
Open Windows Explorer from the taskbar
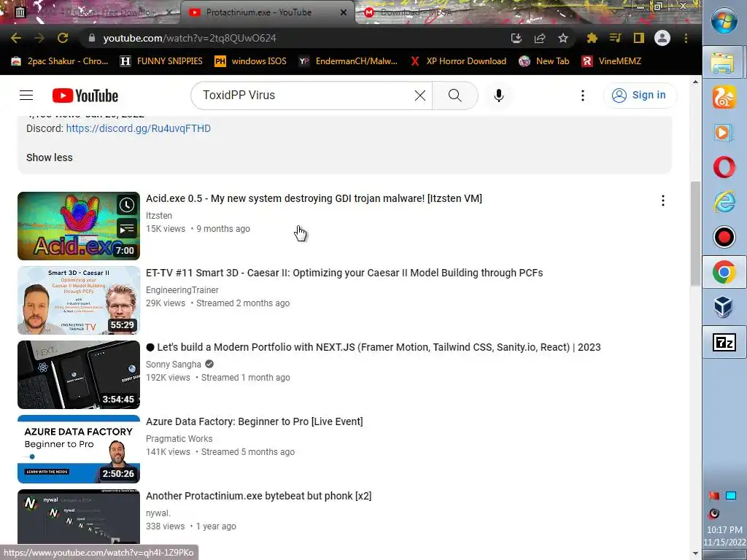tap(724, 63)
